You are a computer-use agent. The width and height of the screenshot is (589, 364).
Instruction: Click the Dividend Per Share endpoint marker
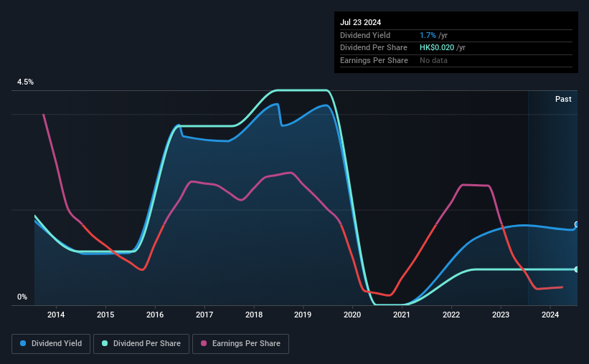pyautogui.click(x=577, y=269)
